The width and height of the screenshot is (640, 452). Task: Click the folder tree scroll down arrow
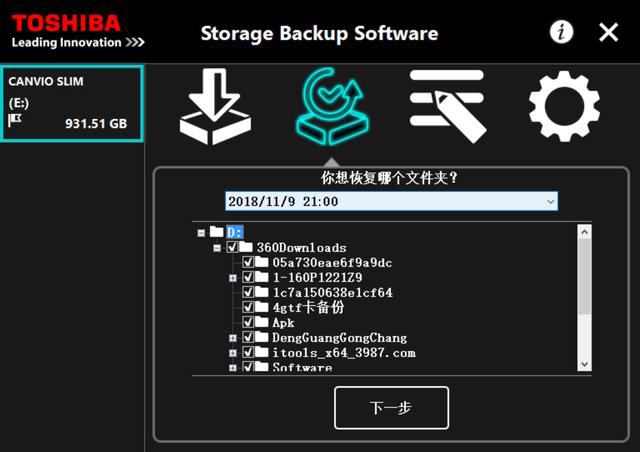[x=584, y=364]
